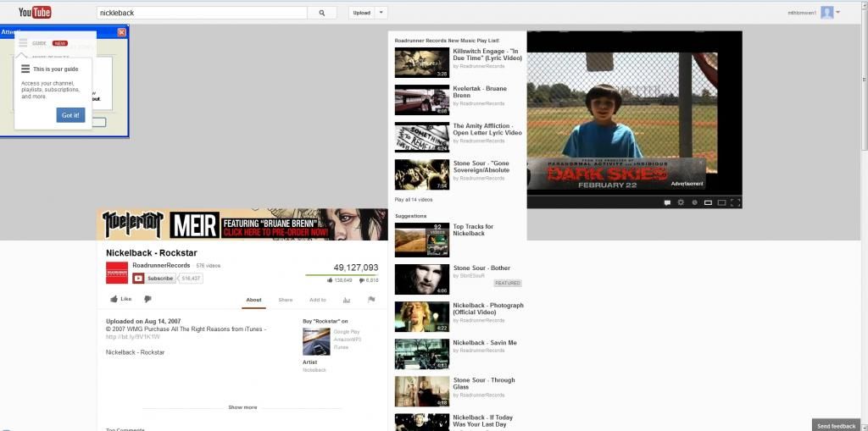Open Nickelback - Photograph thumbnail
Image resolution: width=868 pixels, height=431 pixels.
click(422, 317)
